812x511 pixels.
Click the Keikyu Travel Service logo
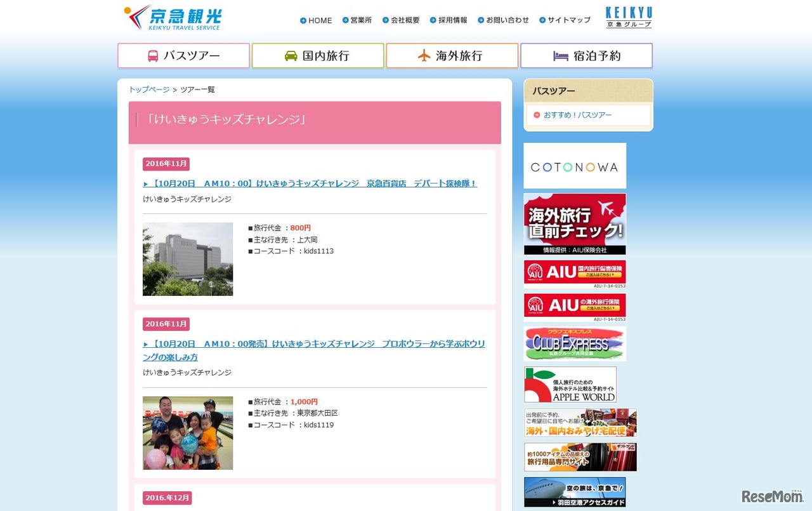point(173,18)
